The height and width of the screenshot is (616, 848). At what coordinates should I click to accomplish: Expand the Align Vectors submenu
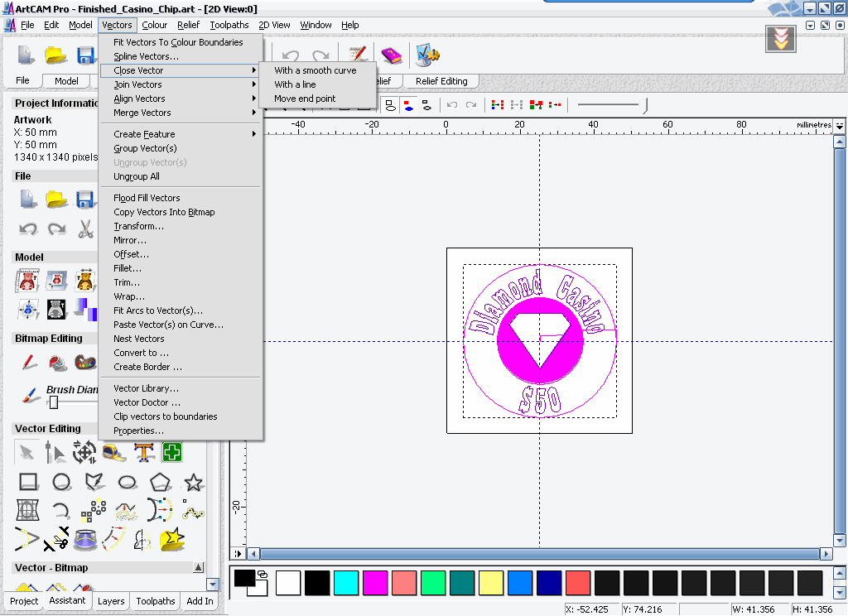(x=181, y=99)
